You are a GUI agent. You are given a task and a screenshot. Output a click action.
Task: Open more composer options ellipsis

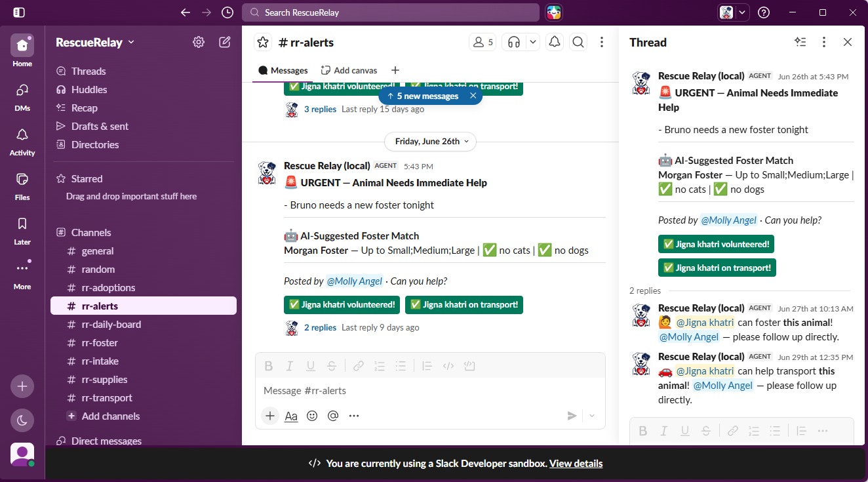tap(354, 416)
